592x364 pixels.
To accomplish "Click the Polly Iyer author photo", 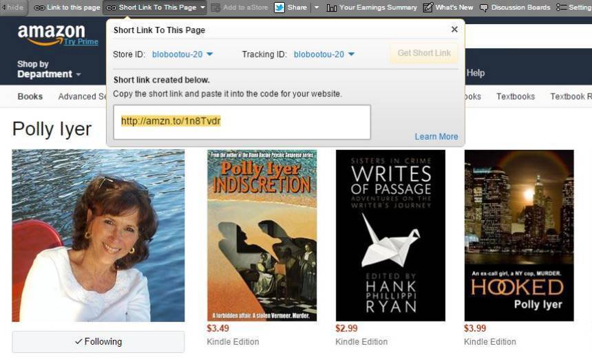I will [98, 236].
